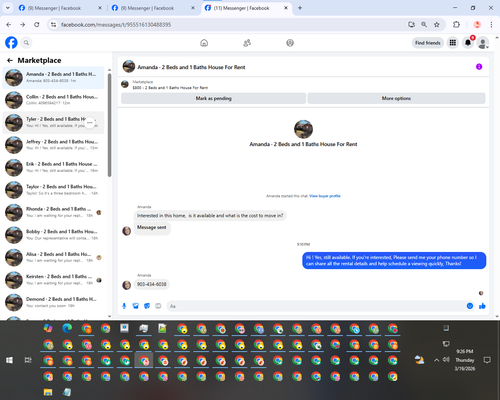Open conversation info purple icon
500x400 pixels.
[479, 67]
